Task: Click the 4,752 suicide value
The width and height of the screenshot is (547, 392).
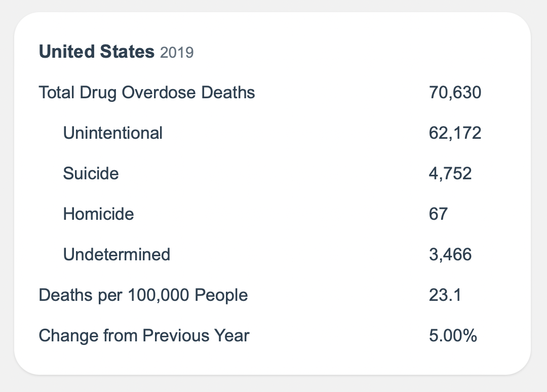Action: click(x=450, y=174)
